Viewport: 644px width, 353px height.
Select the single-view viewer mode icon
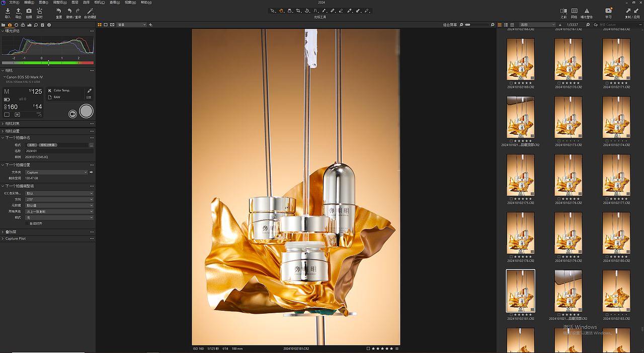105,25
